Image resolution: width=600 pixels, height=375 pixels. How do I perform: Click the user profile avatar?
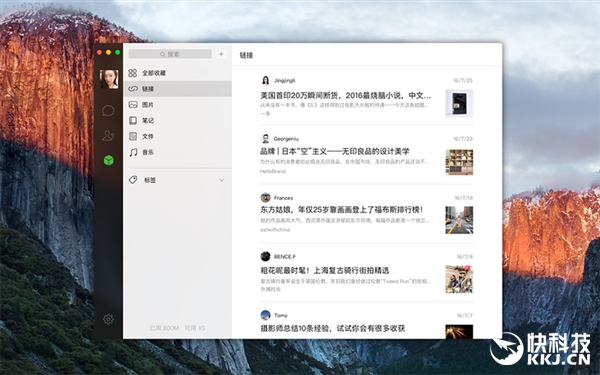click(x=109, y=79)
